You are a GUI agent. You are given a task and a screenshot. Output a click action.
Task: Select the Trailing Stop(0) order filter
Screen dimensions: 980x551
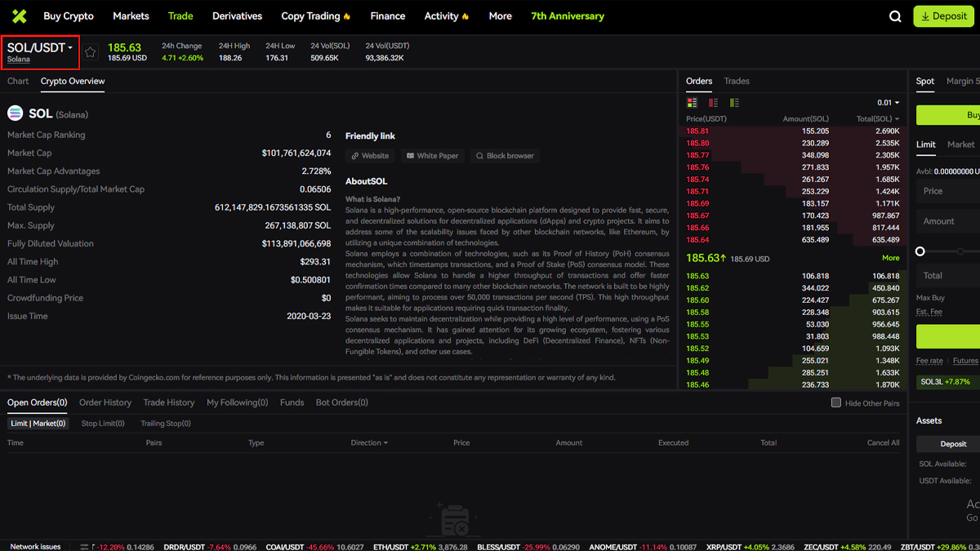[166, 424]
